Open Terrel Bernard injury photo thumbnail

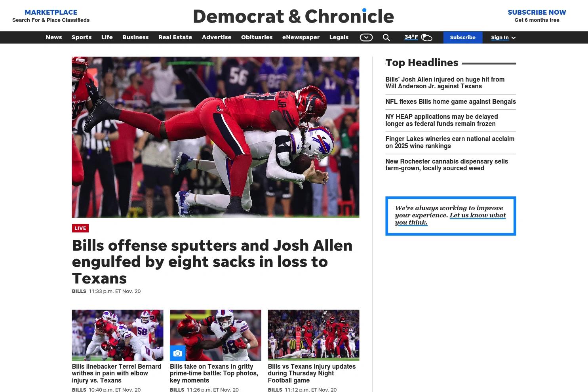tap(118, 335)
